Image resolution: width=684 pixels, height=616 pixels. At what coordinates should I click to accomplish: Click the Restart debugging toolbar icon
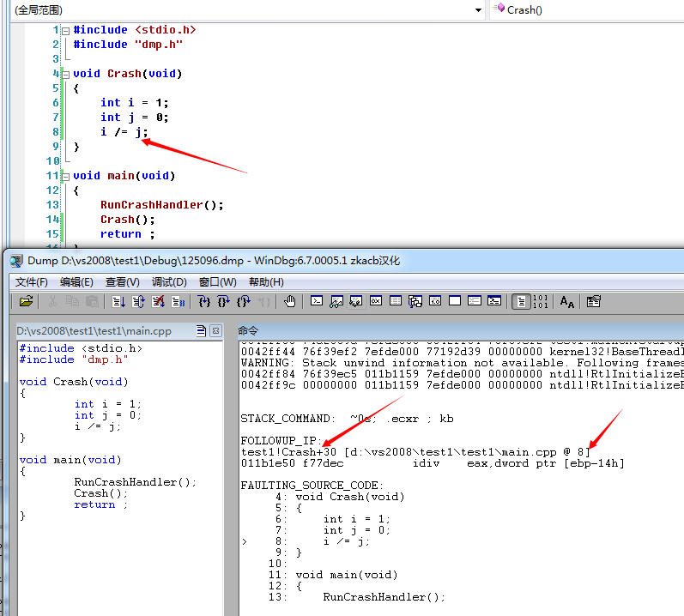tap(139, 301)
